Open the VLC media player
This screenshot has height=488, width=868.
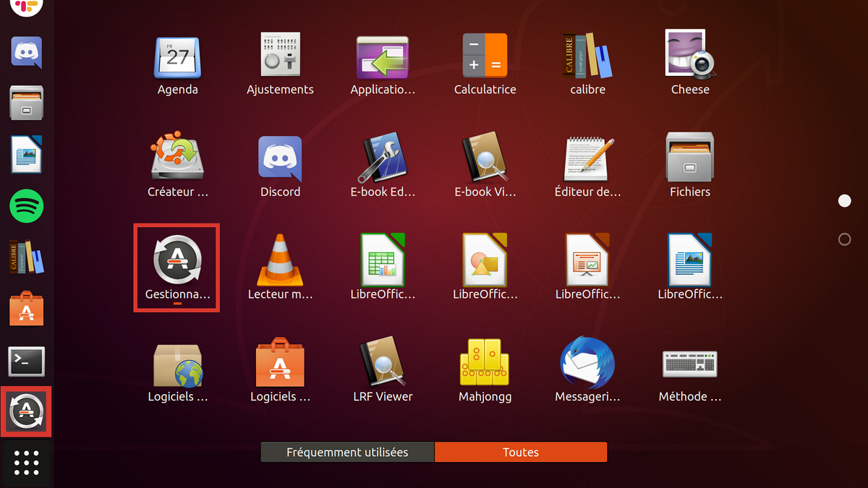(280, 260)
